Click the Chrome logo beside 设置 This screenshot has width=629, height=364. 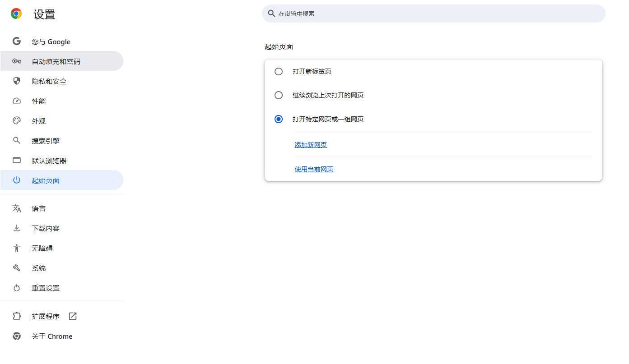click(x=16, y=14)
